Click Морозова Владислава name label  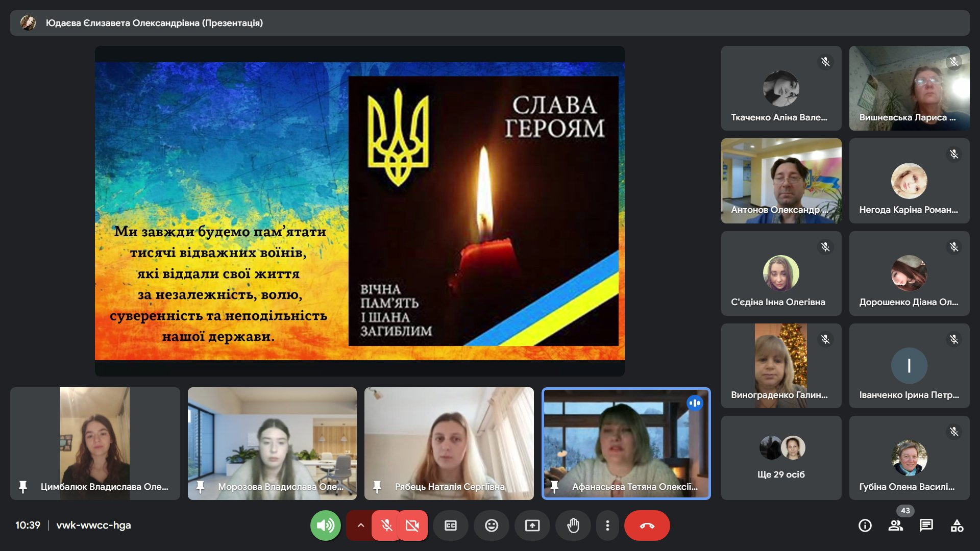280,487
